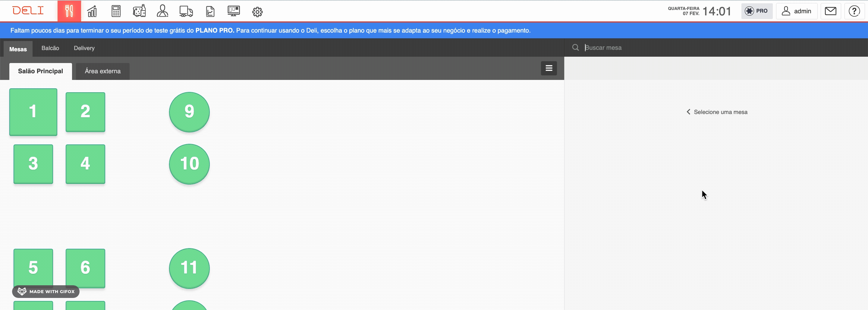
Task: Click the search magnifier icon
Action: (576, 48)
